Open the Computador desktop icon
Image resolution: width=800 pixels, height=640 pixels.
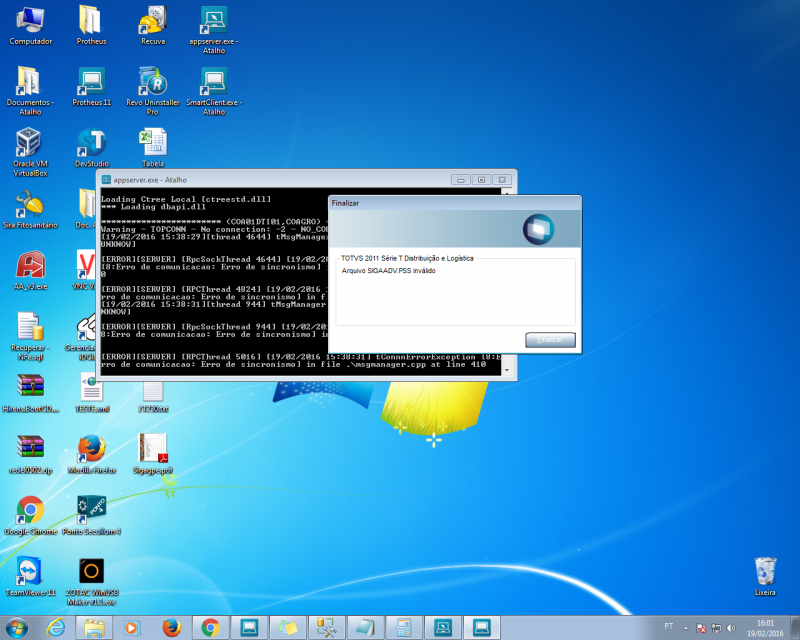31,26
